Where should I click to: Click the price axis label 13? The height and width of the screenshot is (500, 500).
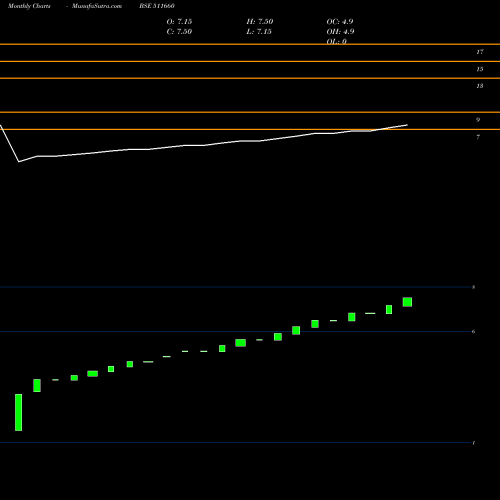coord(480,86)
